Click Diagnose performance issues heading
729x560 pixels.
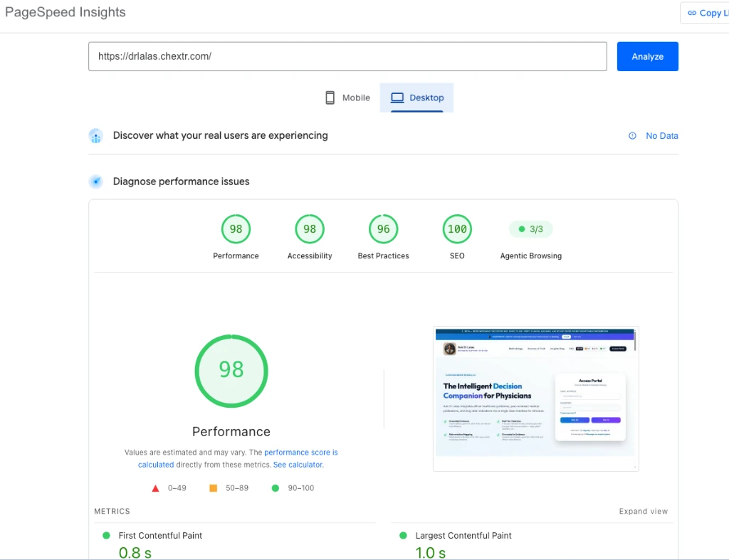point(182,181)
